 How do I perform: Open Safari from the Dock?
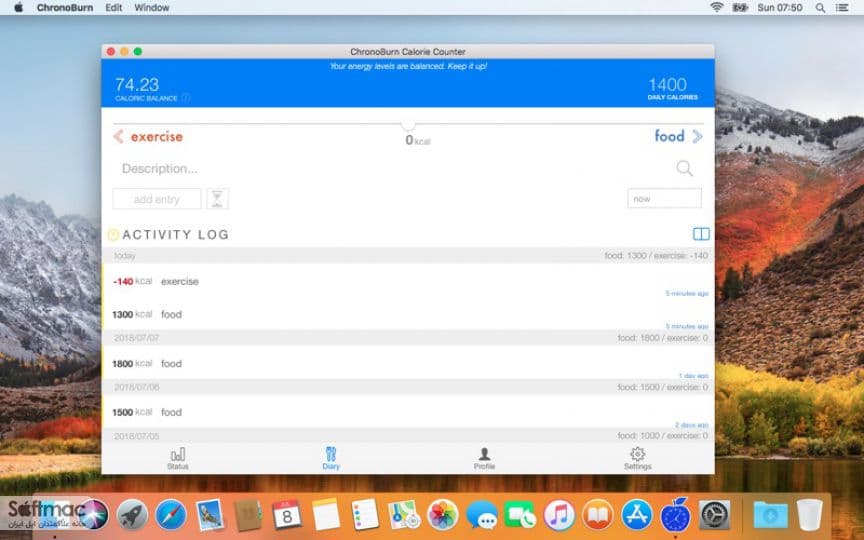[x=171, y=516]
